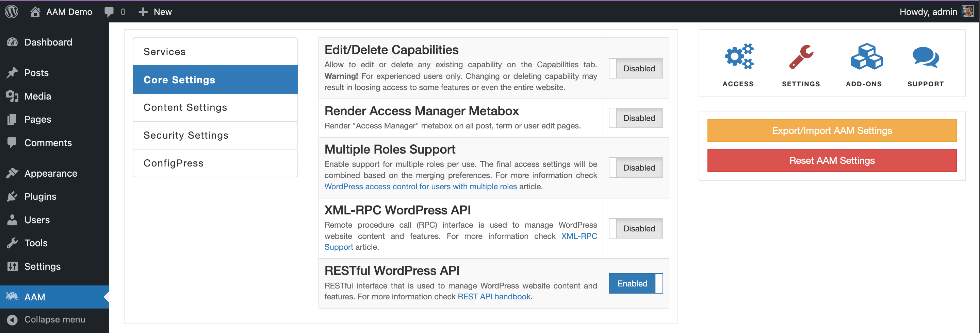Disable RESTful WordPress API toggle
The width and height of the screenshot is (980, 333).
coord(636,283)
